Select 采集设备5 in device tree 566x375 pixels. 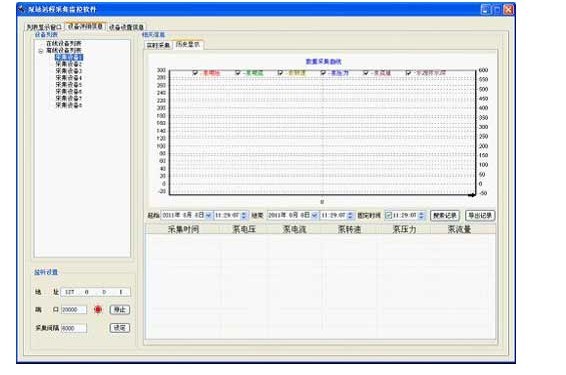coord(69,85)
